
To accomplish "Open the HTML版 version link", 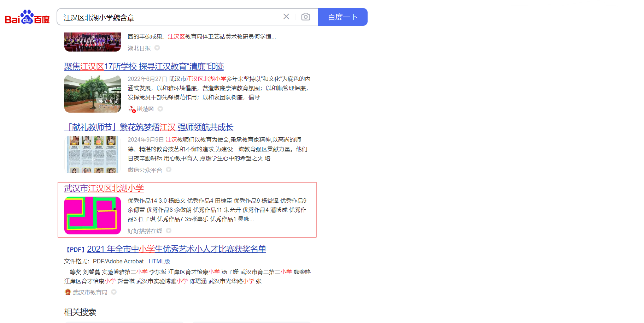I will coord(159,261).
